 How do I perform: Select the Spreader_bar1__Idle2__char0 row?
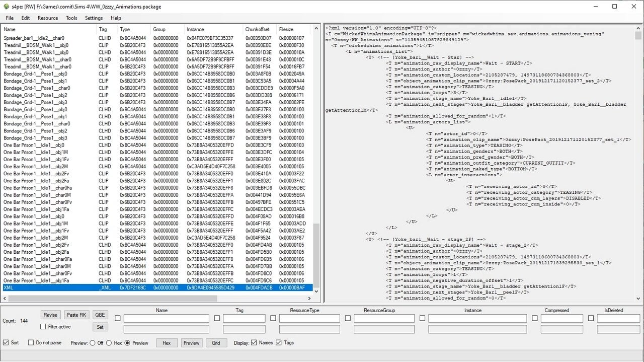pos(156,38)
